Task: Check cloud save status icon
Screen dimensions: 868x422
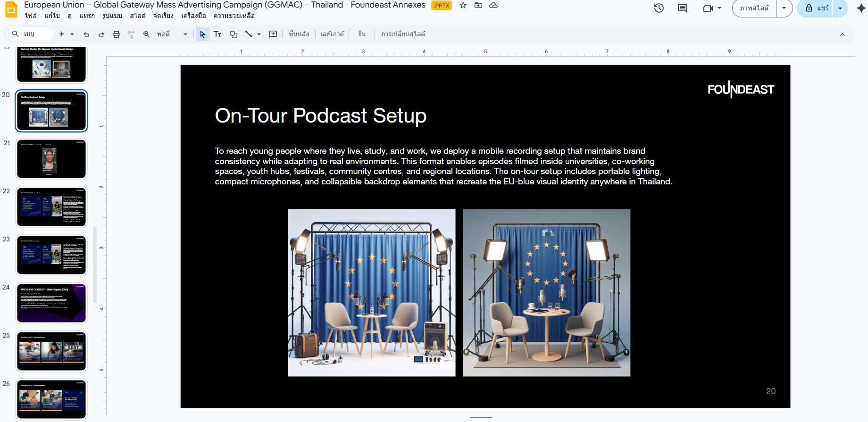Action: [493, 5]
